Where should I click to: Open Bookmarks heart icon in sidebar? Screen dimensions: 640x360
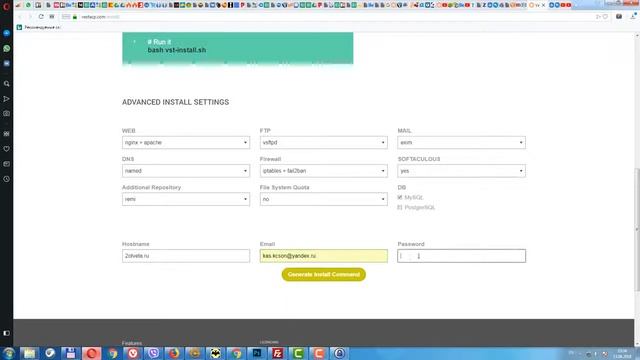(x=7, y=149)
